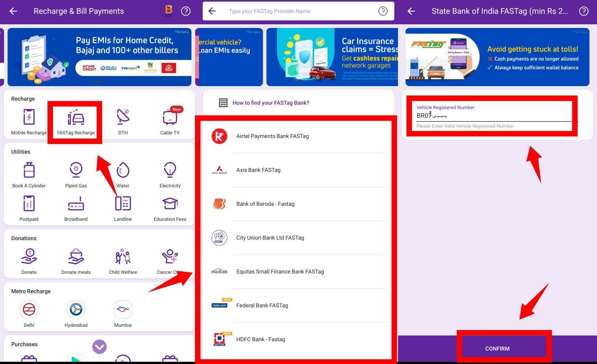Viewport: 597px width, 364px height.
Task: Select Airtel Payments Bank FASTag
Action: pyautogui.click(x=298, y=136)
